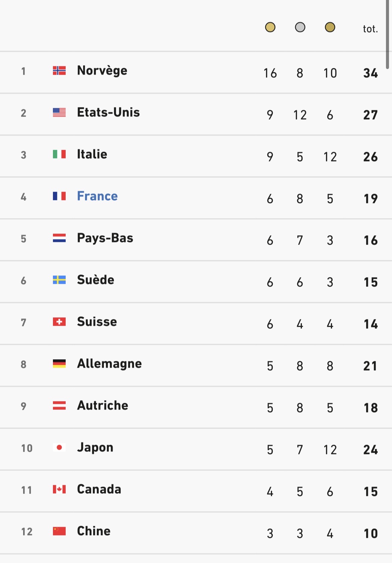The height and width of the screenshot is (563, 392).
Task: Tap the Japanese flag icon
Action: 59,447
